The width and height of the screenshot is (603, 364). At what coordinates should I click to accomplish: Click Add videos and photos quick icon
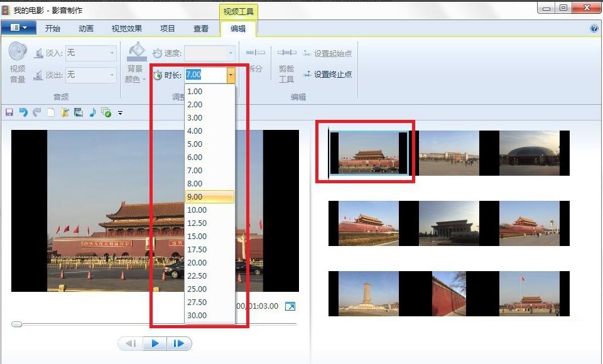click(x=65, y=112)
